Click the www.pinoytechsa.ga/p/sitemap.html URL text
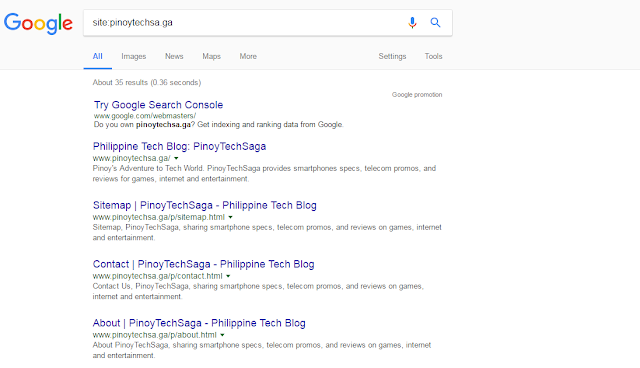This screenshot has width=640, height=368. (x=159, y=217)
